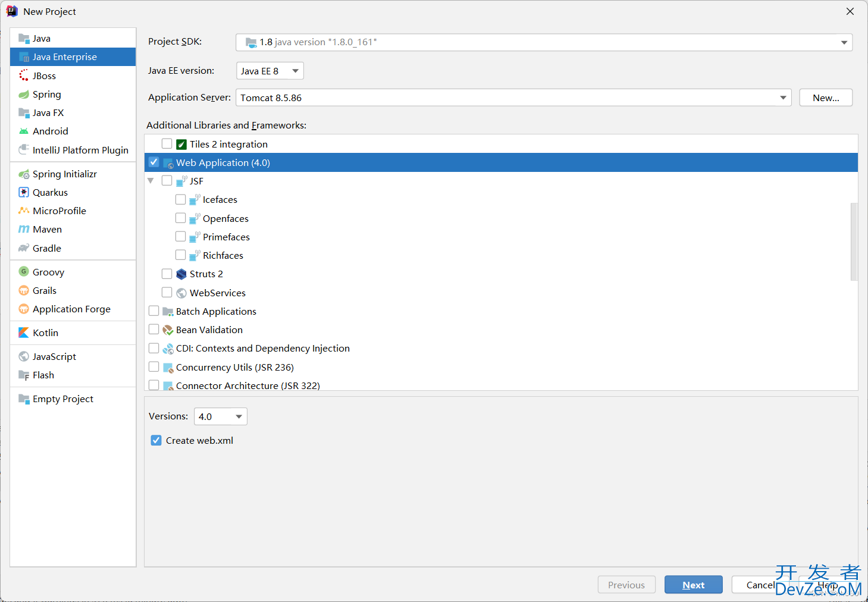Click the CDI Contexts and Dependency Injection icon
Screen dimensions: 868x602
[168, 349]
